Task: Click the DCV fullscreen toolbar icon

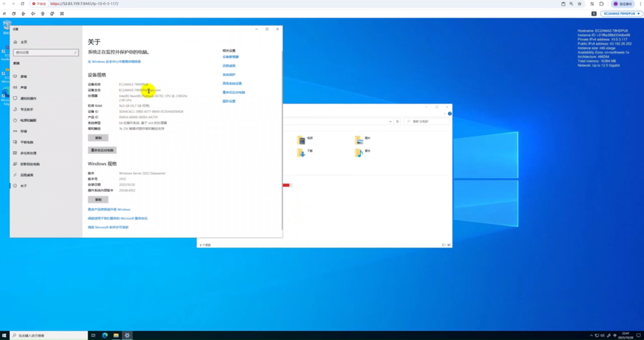Action: pyautogui.click(x=62, y=14)
